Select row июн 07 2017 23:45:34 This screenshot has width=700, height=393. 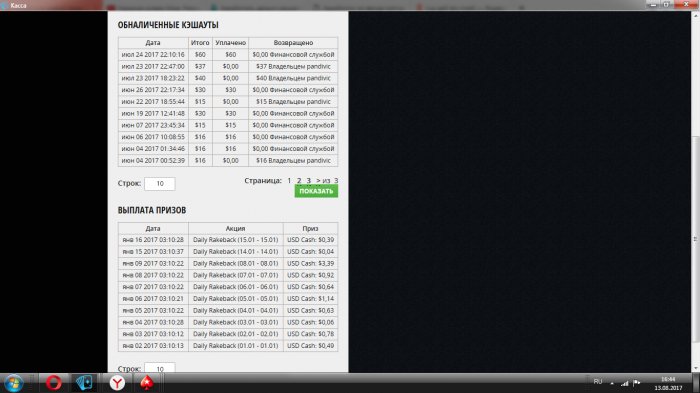[228, 125]
